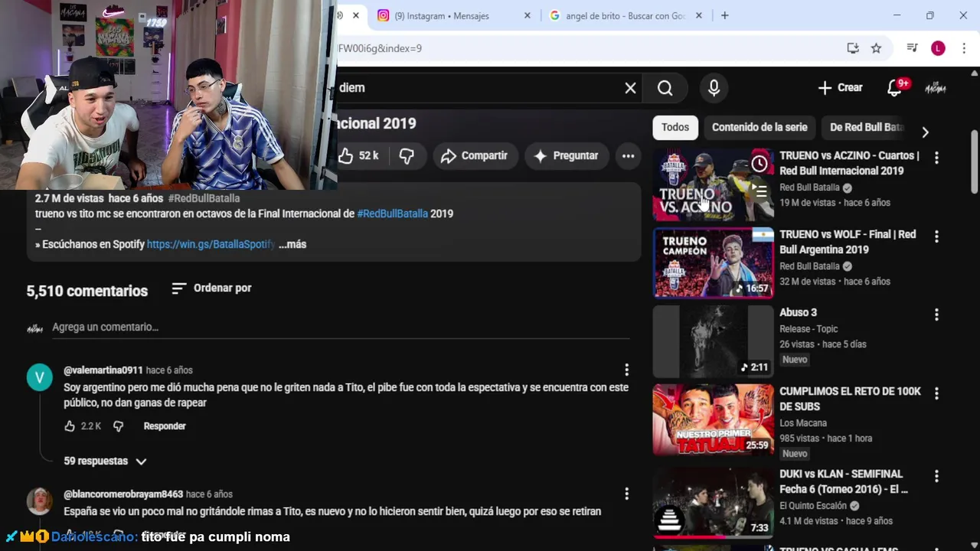Show next filter chips arrow
Screen dimensions: 980x551
click(925, 132)
